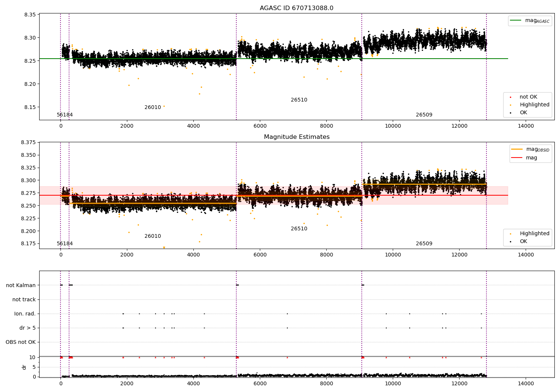Click the 12000 x-tick under middle plot

[460, 255]
